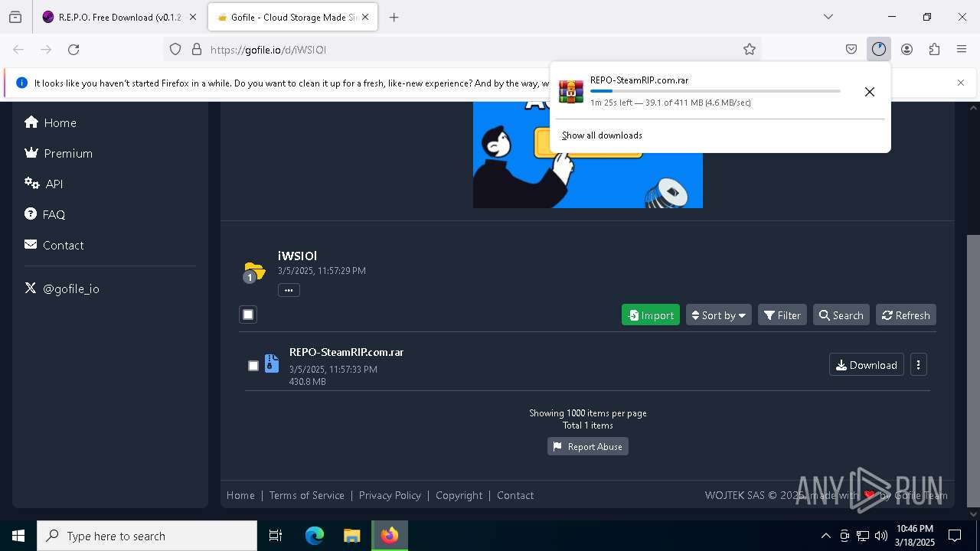
Task: Go to Home in the sidebar
Action: coord(51,122)
